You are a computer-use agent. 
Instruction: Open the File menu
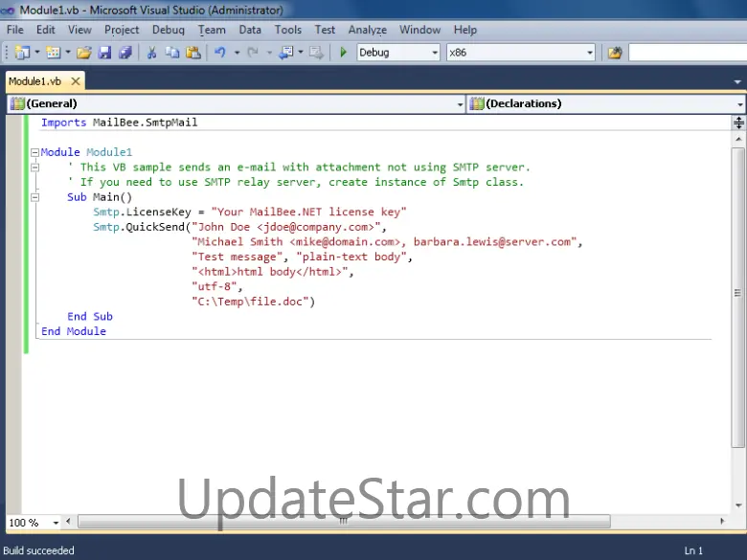pyautogui.click(x=14, y=30)
